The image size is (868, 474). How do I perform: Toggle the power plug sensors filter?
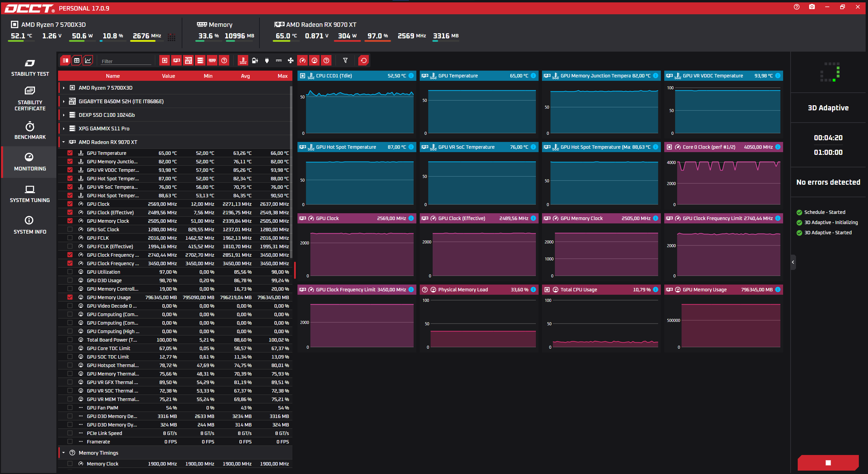click(x=267, y=61)
